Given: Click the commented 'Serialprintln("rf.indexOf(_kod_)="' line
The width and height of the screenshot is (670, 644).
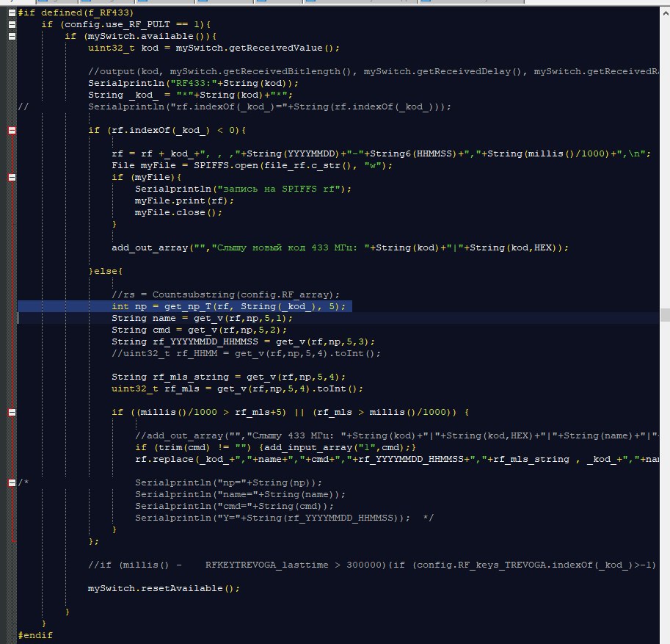Looking at the screenshot, I should point(269,106).
